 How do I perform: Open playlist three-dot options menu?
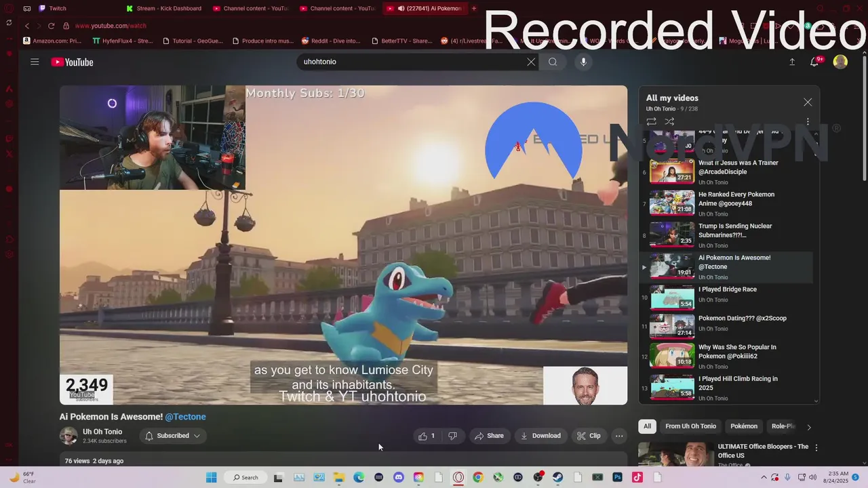(808, 122)
